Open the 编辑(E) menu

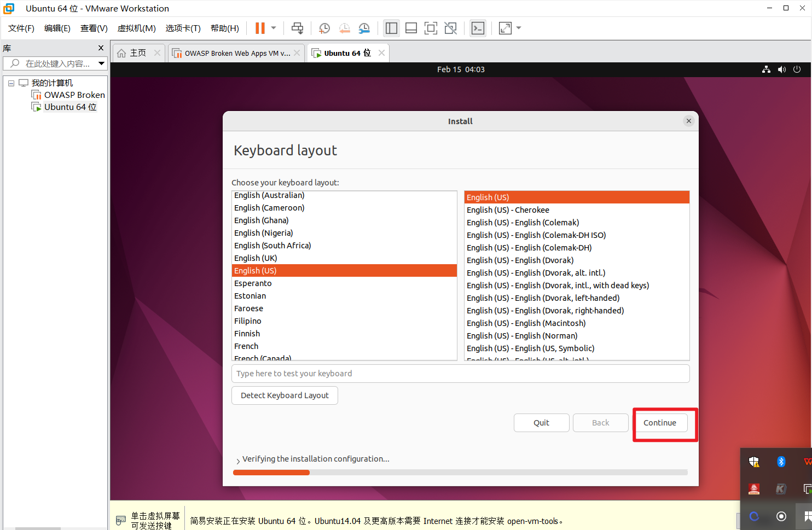[57, 28]
